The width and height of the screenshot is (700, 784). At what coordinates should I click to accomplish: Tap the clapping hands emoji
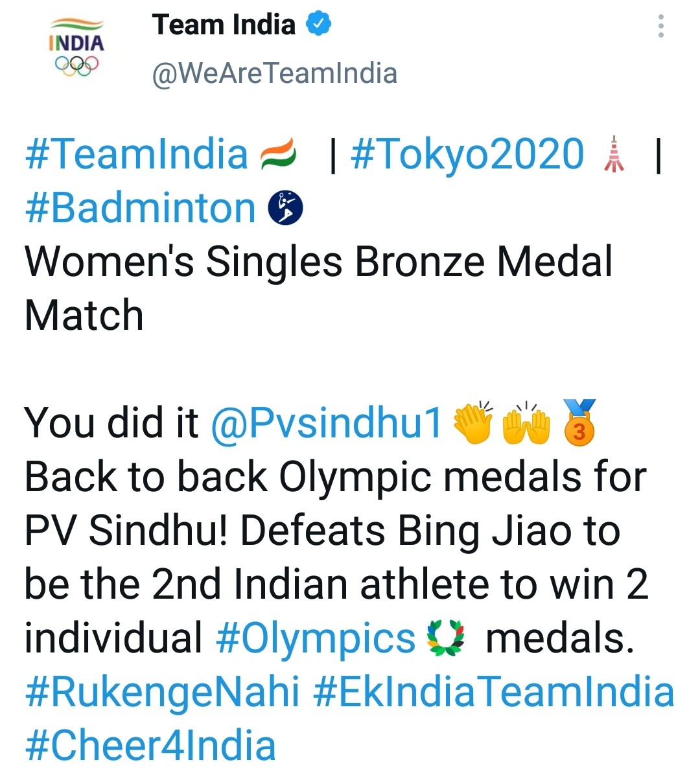click(x=472, y=423)
